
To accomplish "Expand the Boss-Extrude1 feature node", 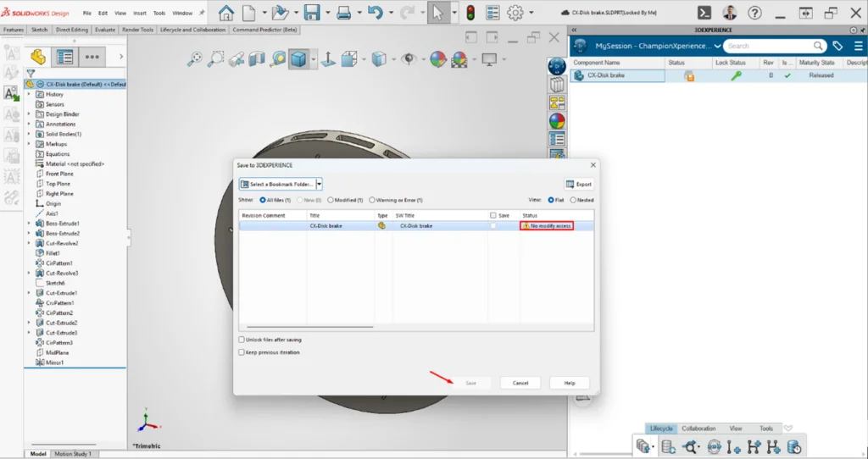I will pyautogui.click(x=29, y=224).
